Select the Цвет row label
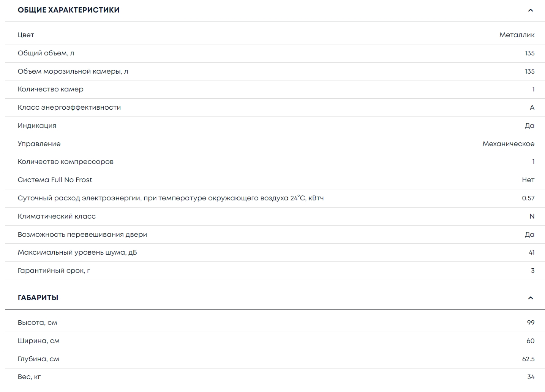 [x=26, y=35]
